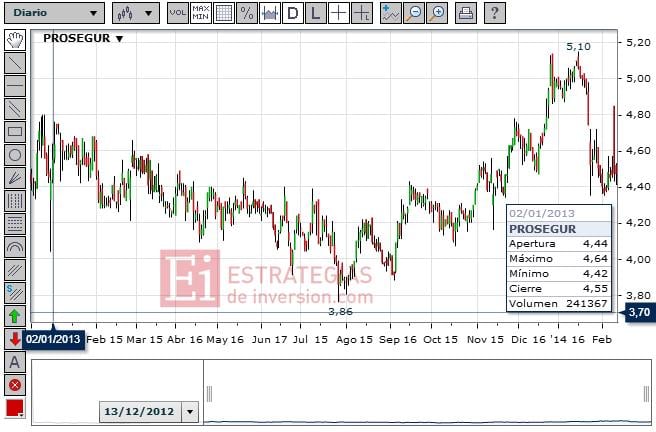The width and height of the screenshot is (656, 432).
Task: Click the 13/12/2012 date field
Action: click(140, 412)
